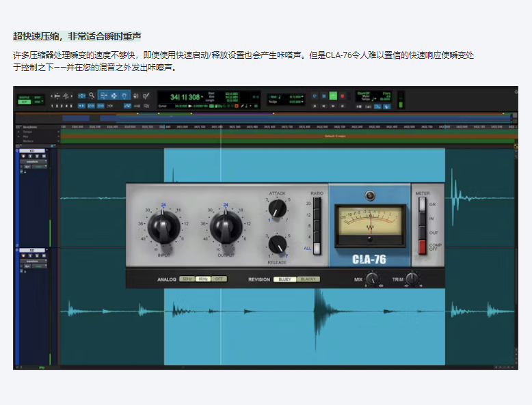
Task: Click the CLA-76 INPUT knob
Action: coord(163,226)
